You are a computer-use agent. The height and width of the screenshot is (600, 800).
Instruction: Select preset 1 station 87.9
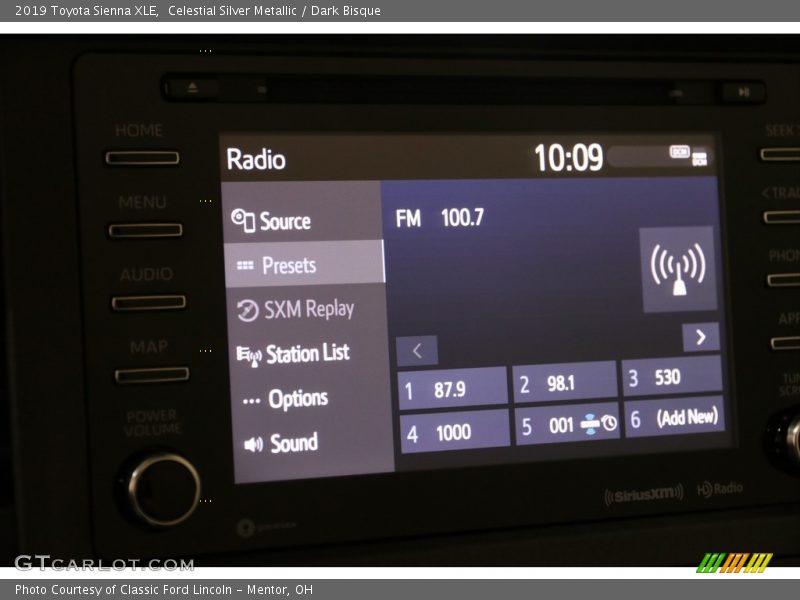pyautogui.click(x=452, y=389)
